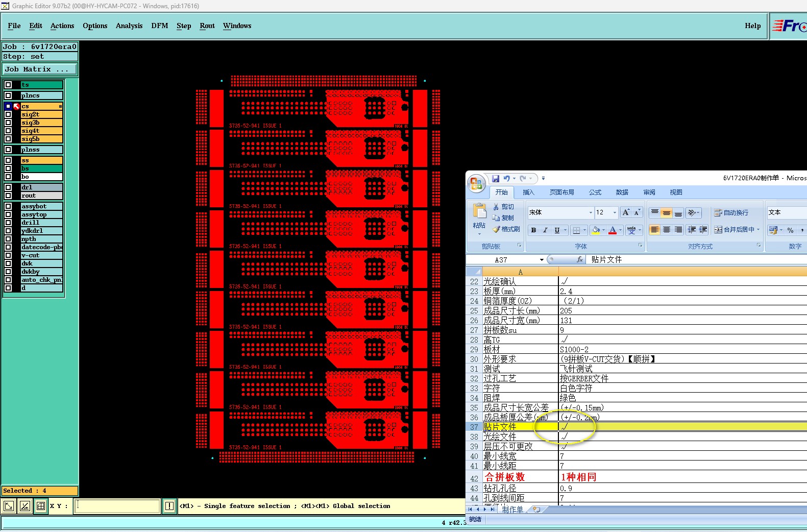This screenshot has height=532, width=807.
Task: Click the Bottom Align icon
Action: pos(678,212)
